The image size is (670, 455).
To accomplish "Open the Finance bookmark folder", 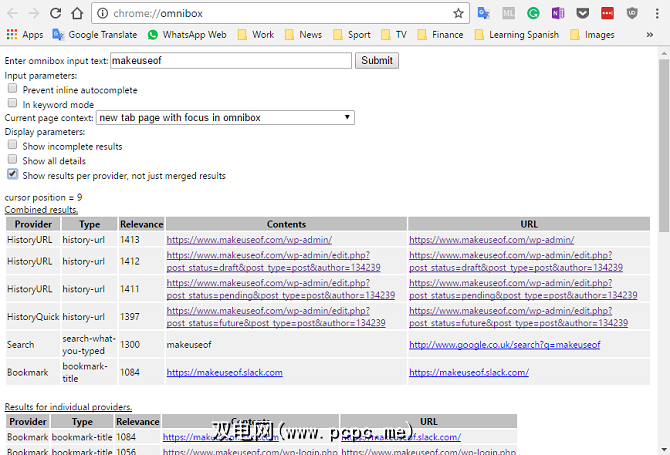I will tap(440, 35).
